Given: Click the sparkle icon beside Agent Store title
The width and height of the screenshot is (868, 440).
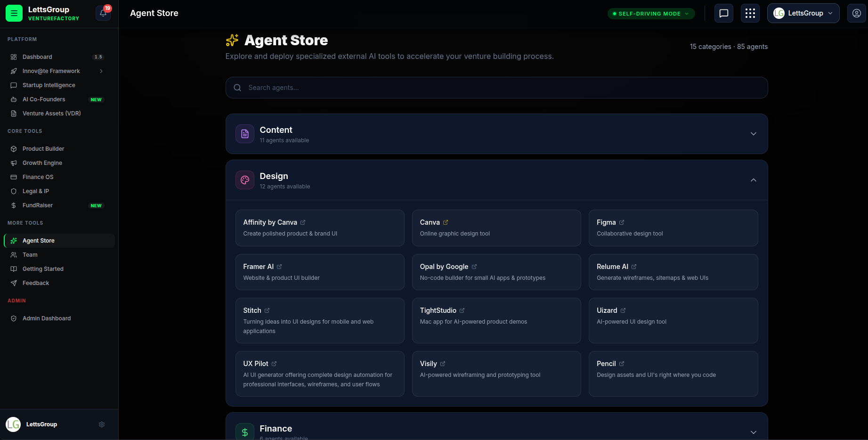Looking at the screenshot, I should (232, 41).
